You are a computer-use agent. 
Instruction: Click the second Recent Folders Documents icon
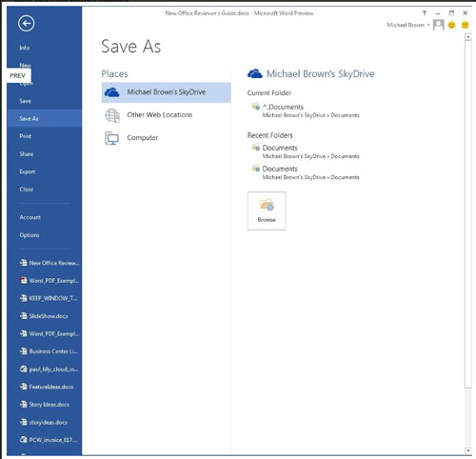coord(256,169)
